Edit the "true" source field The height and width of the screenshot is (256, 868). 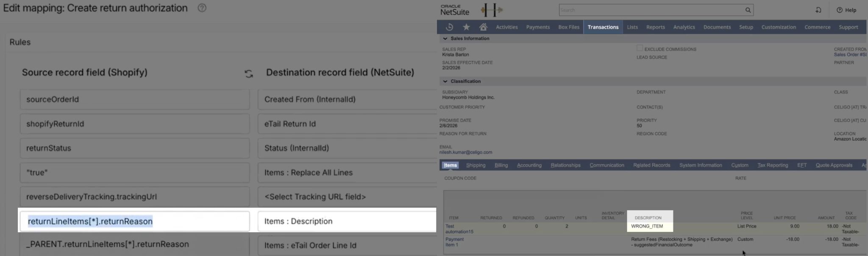point(135,173)
